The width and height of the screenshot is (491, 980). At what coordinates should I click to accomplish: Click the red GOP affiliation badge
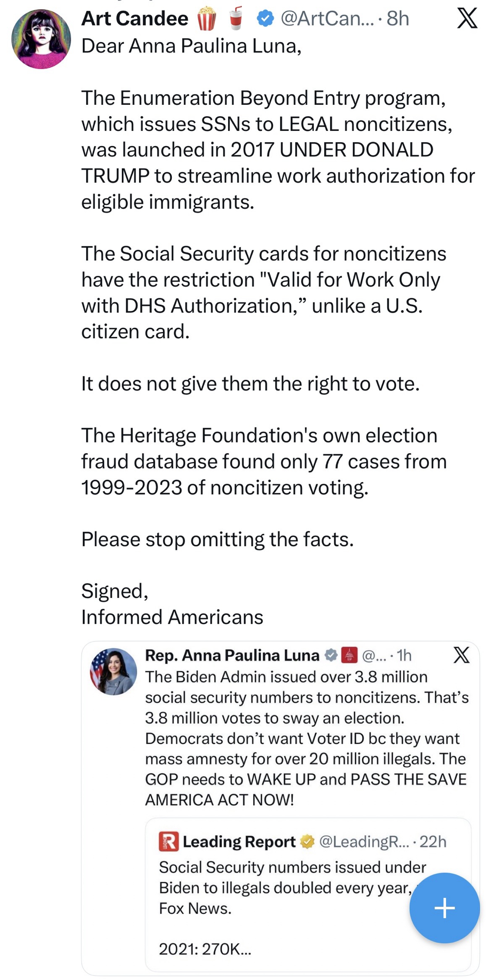coord(349,655)
